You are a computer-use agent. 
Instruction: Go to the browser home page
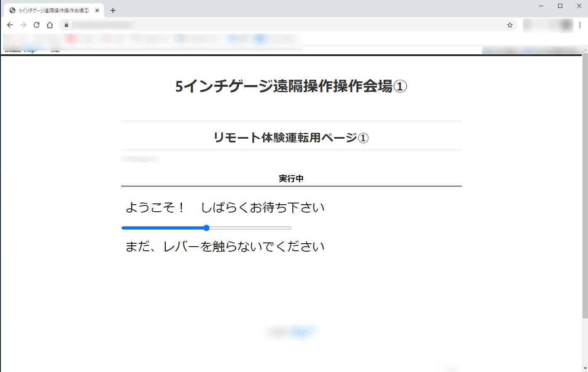50,25
